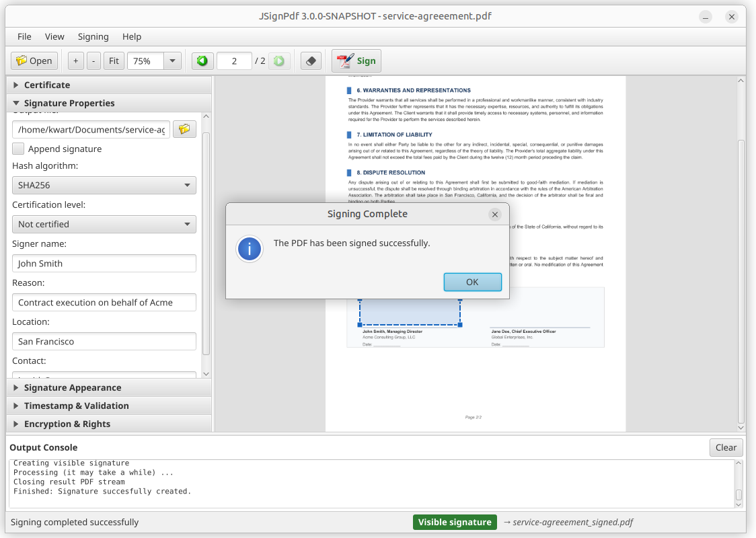The image size is (756, 538).
Task: Open the Certification level dropdown
Action: [x=104, y=224]
